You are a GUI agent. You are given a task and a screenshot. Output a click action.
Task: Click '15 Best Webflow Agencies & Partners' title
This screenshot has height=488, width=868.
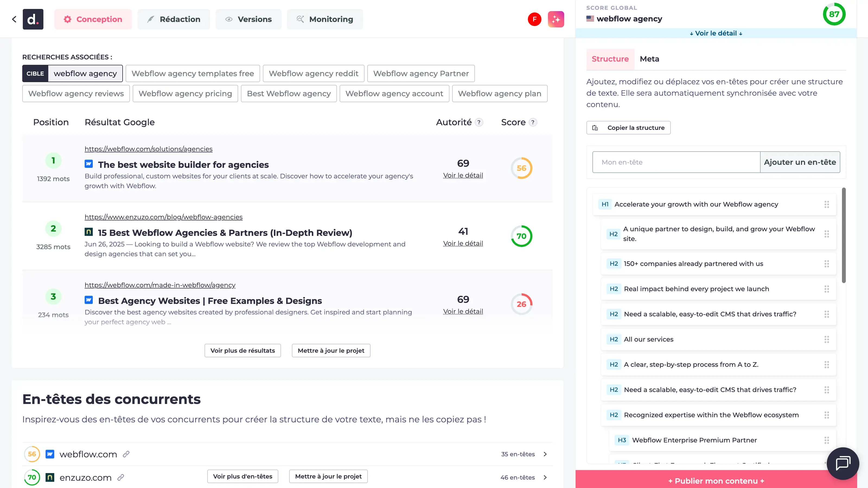coord(225,233)
